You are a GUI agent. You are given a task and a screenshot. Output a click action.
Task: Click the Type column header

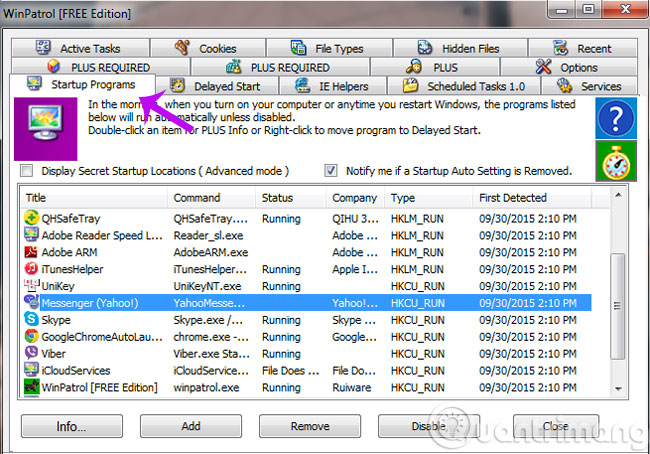429,198
